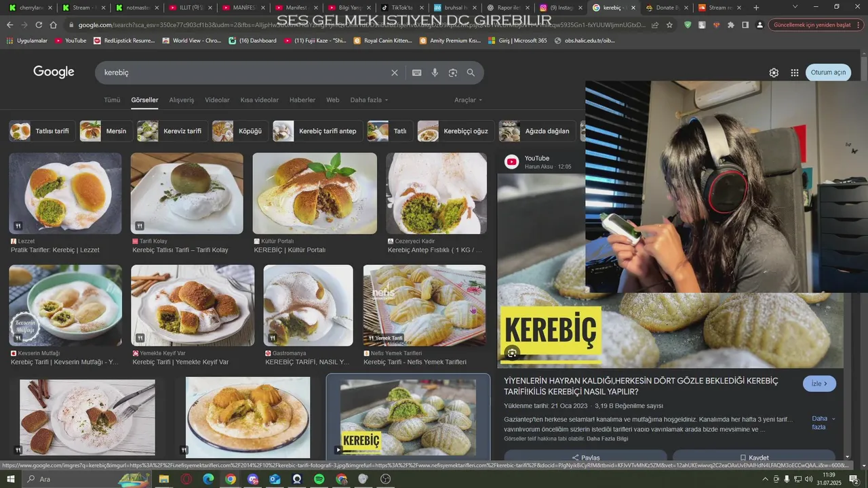This screenshot has width=868, height=488.
Task: Open the on-screen keyboard input tool
Action: (x=416, y=73)
